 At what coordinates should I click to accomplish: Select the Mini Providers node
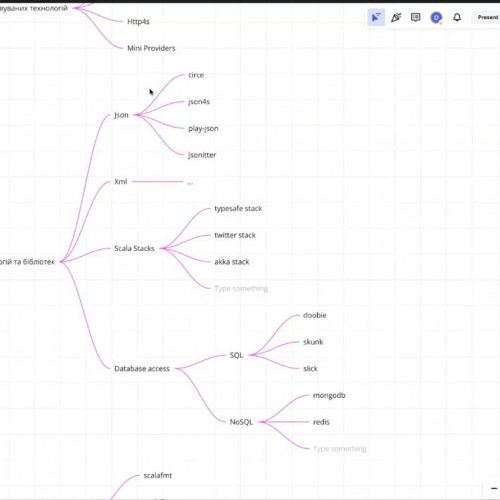pyautogui.click(x=151, y=48)
